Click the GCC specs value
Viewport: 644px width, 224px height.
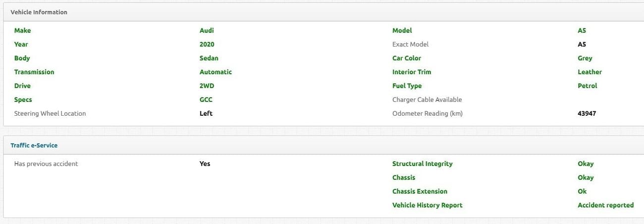click(x=206, y=100)
